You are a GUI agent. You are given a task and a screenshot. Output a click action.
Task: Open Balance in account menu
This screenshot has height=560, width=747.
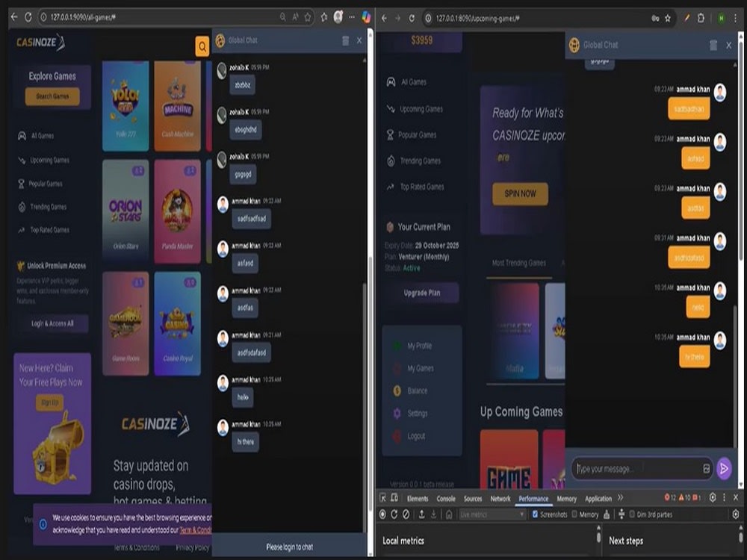pyautogui.click(x=410, y=391)
